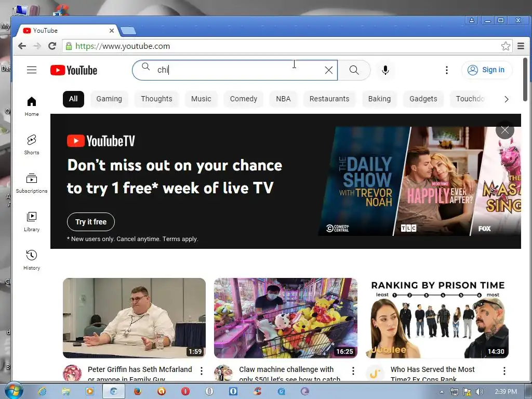Open Jubilee channel avatar
This screenshot has height=399, width=532.
click(375, 373)
